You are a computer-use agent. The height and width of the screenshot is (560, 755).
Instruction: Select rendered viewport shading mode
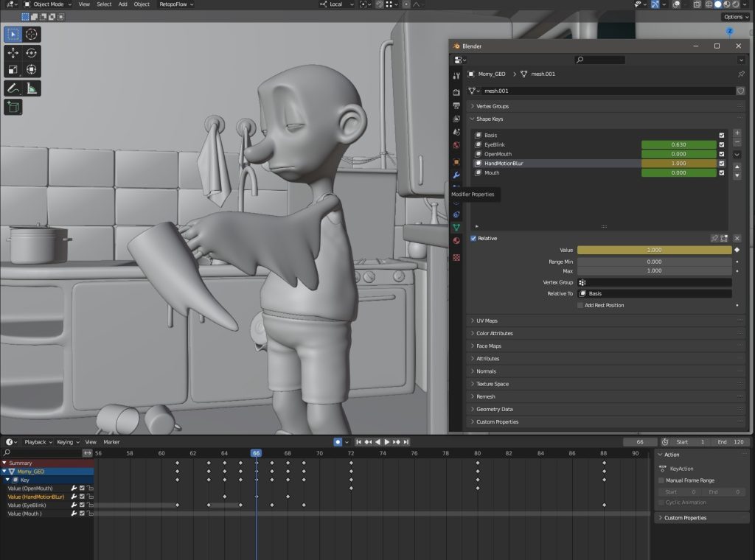736,4
